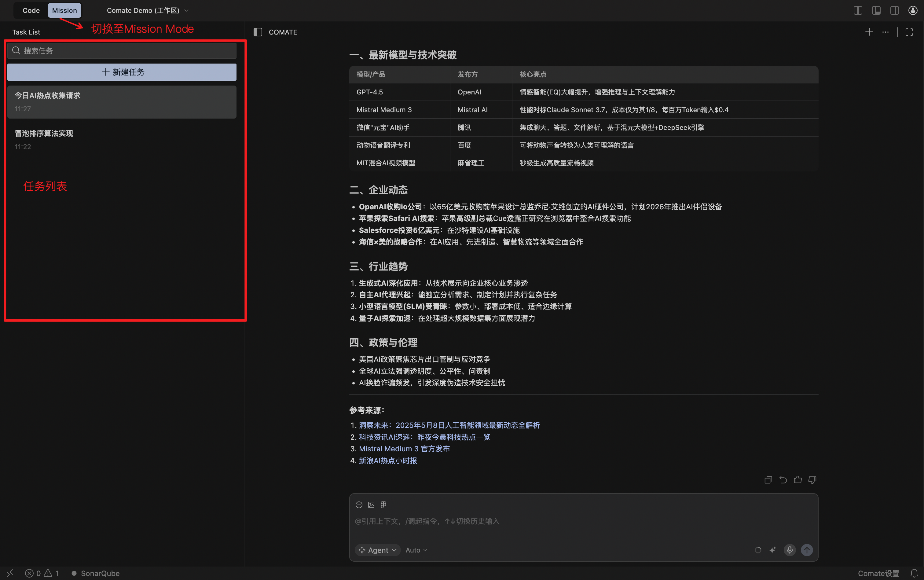This screenshot has width=924, height=580.
Task: Toggle secondary sidebar layout icon
Action: click(894, 10)
